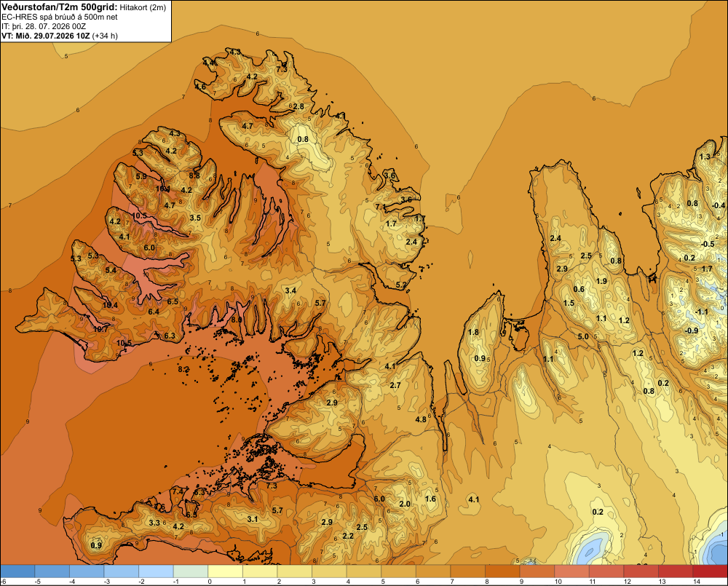Click the -1.1 temperature label in the east
This screenshot has height=586, width=728.
702,312
